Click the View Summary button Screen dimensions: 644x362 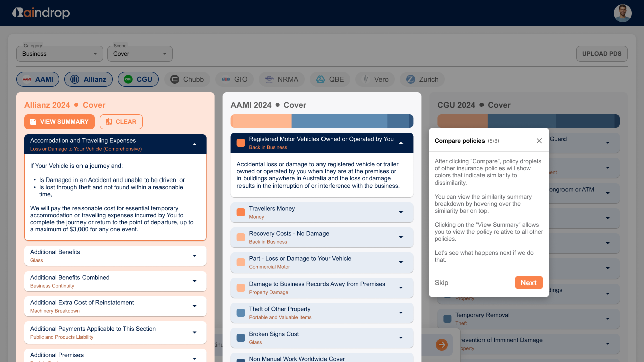pos(59,121)
